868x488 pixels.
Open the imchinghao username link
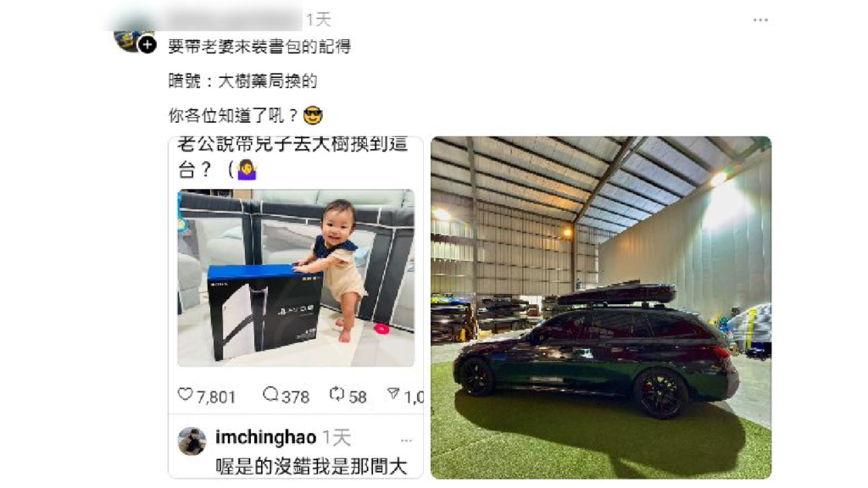point(265,437)
